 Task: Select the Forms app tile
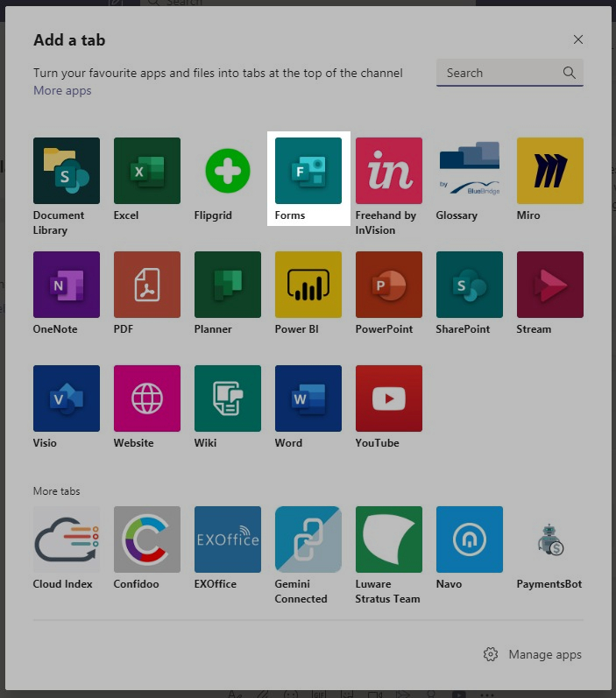[308, 171]
